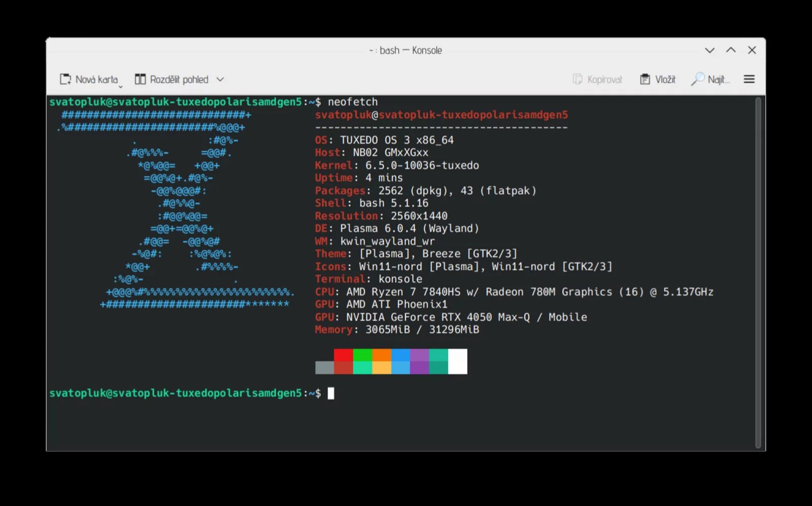Click the window title 'bash — Konsole'

tap(411, 50)
